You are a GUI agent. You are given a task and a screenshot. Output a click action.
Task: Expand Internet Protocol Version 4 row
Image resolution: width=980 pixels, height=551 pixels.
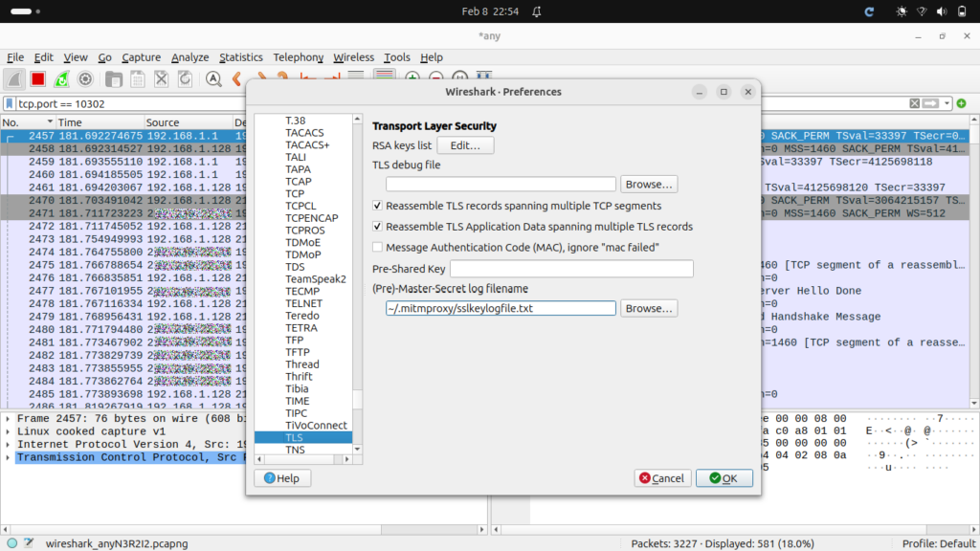pyautogui.click(x=8, y=444)
